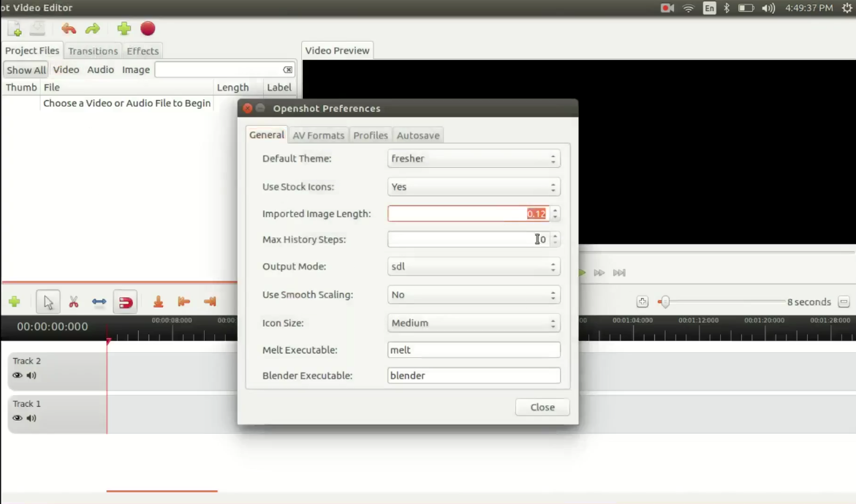Open the Transitions tab
This screenshot has height=504, width=856.
pos(93,50)
